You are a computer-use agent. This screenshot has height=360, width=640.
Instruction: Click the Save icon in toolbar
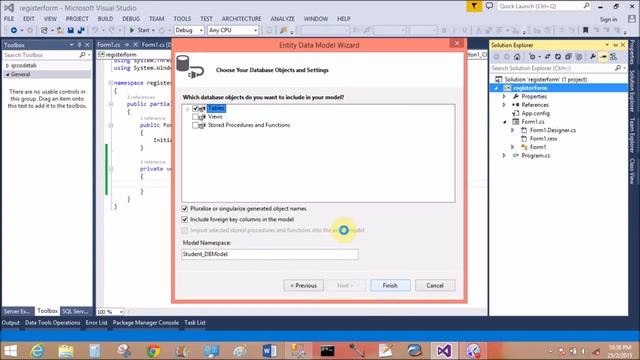point(71,30)
